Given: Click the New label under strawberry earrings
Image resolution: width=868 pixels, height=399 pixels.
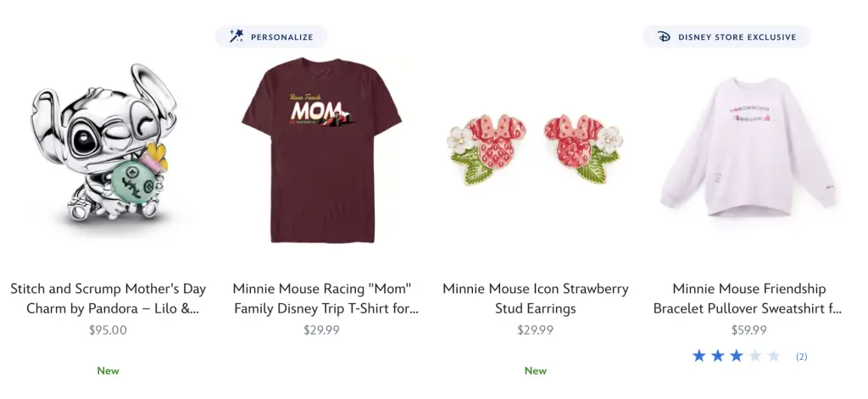Looking at the screenshot, I should [535, 370].
